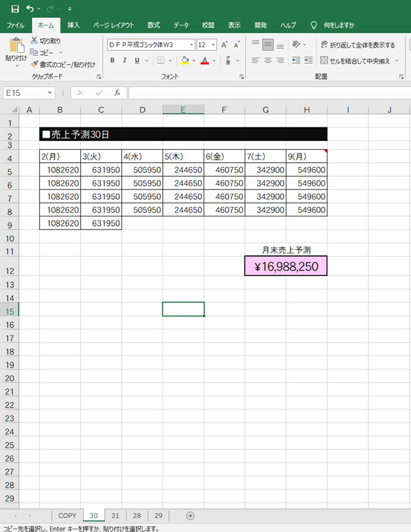Click セルを結合して中央揃え merge button
The image size is (411, 532).
click(x=355, y=61)
